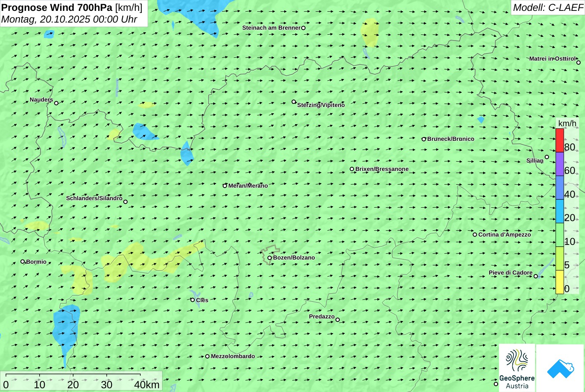This screenshot has width=585, height=392.
Task: Click the "km/h" legend heading
Action: click(x=567, y=123)
